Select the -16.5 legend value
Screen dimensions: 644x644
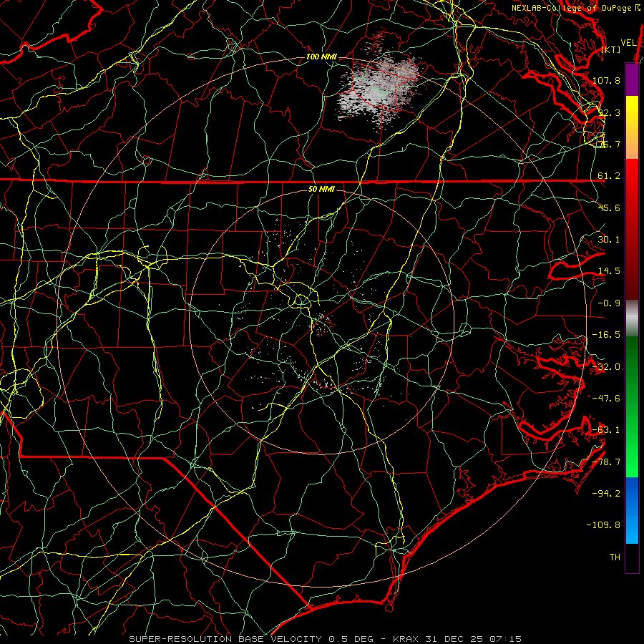(606, 335)
